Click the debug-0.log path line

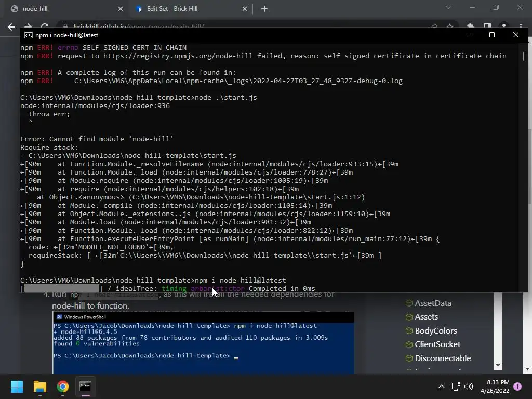click(238, 81)
